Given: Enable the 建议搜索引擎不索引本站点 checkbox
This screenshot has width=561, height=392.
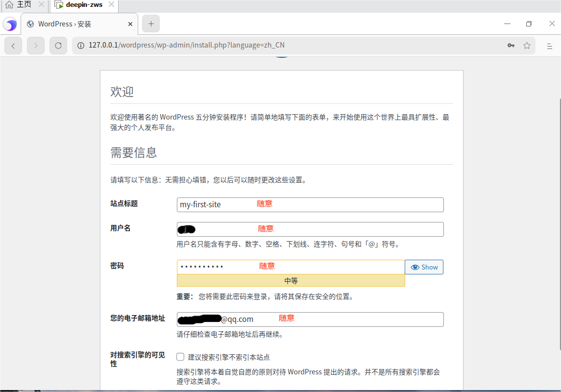Looking at the screenshot, I should click(180, 357).
